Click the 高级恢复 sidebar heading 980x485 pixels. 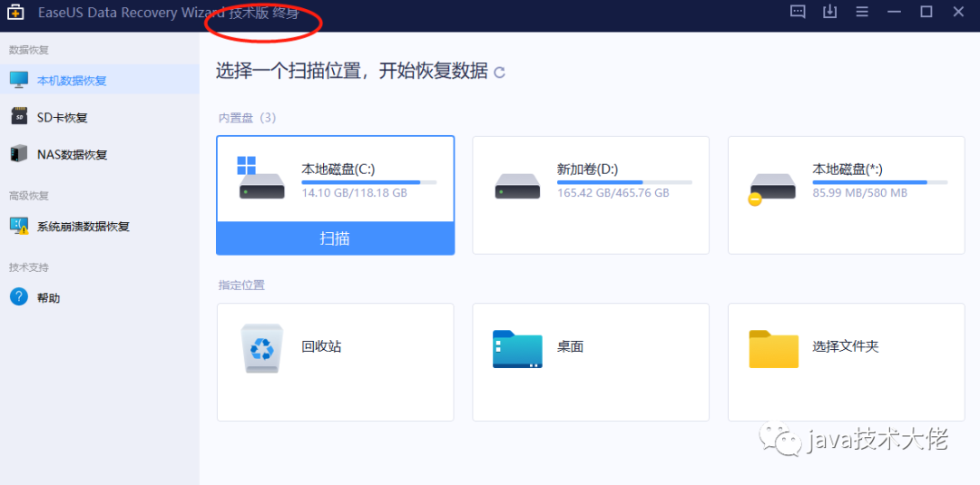tap(29, 196)
